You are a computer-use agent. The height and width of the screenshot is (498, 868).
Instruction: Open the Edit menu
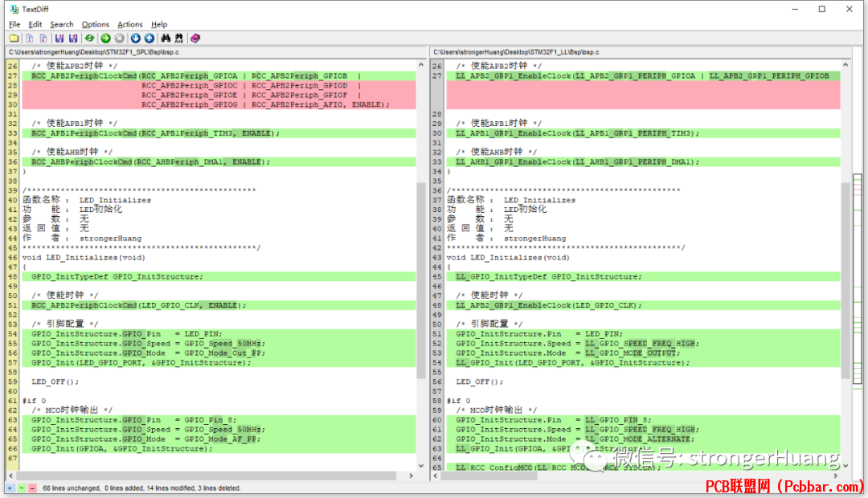pos(35,24)
